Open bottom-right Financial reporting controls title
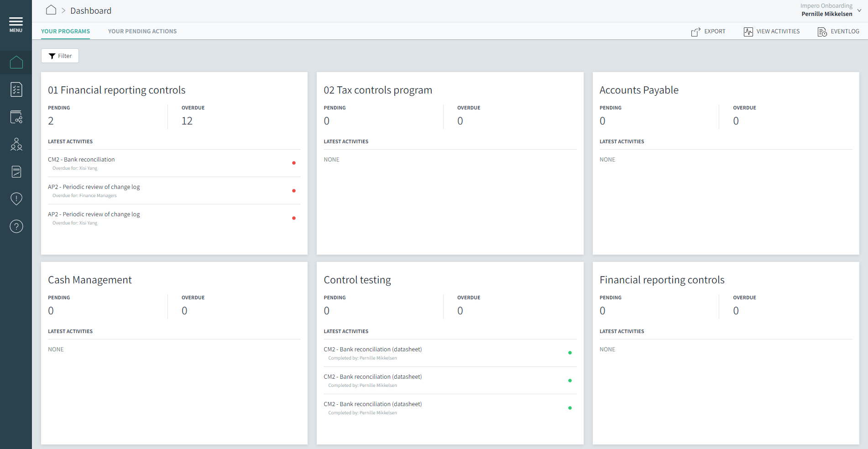Image resolution: width=868 pixels, height=449 pixels. [662, 280]
